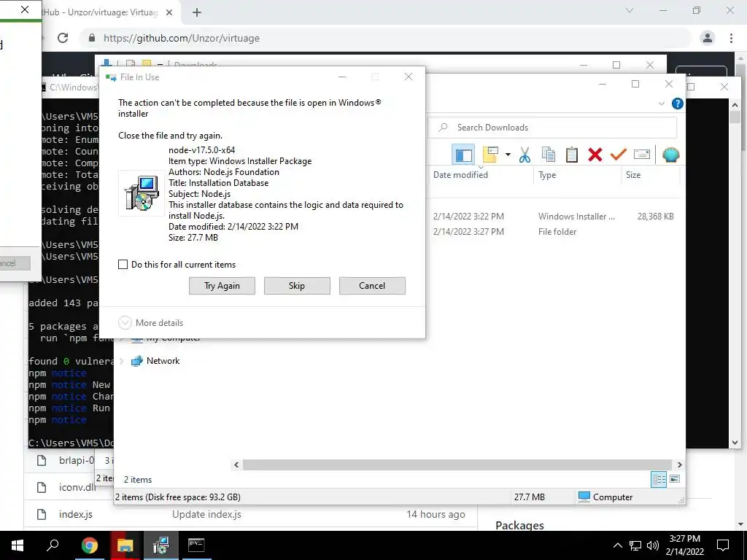
Task: Click the command prompt scrollbar up arrow
Action: coord(735,105)
